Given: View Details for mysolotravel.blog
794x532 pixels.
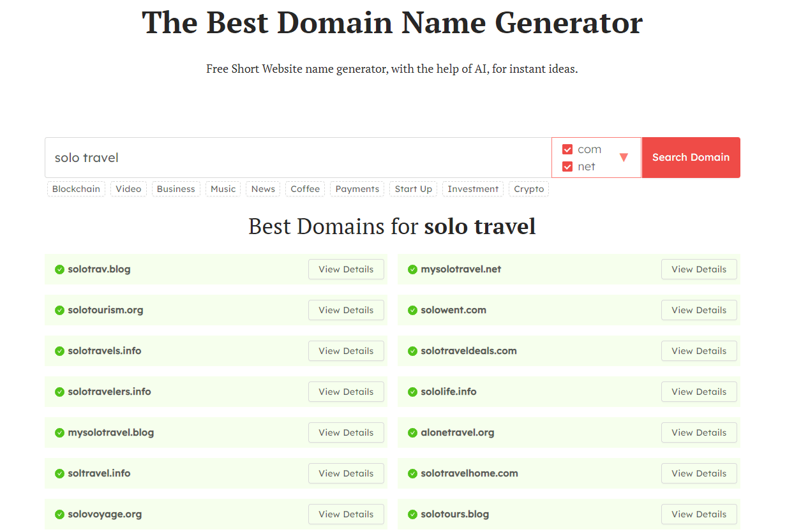Looking at the screenshot, I should click(x=346, y=432).
